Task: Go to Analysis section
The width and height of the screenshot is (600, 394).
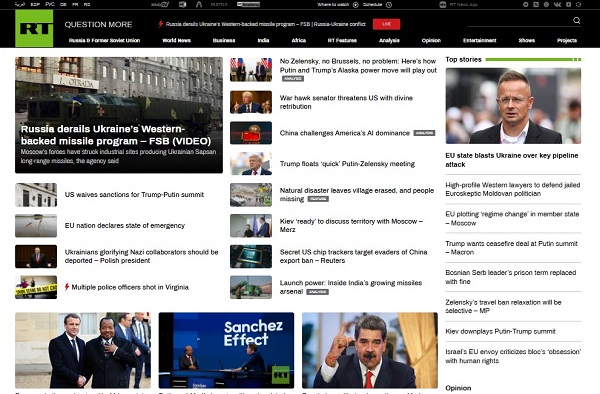Action: [x=389, y=40]
